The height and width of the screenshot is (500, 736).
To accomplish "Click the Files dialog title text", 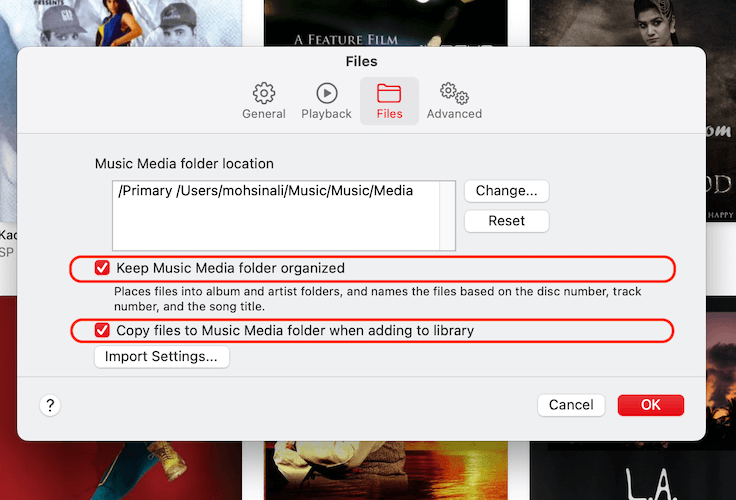I will (361, 62).
